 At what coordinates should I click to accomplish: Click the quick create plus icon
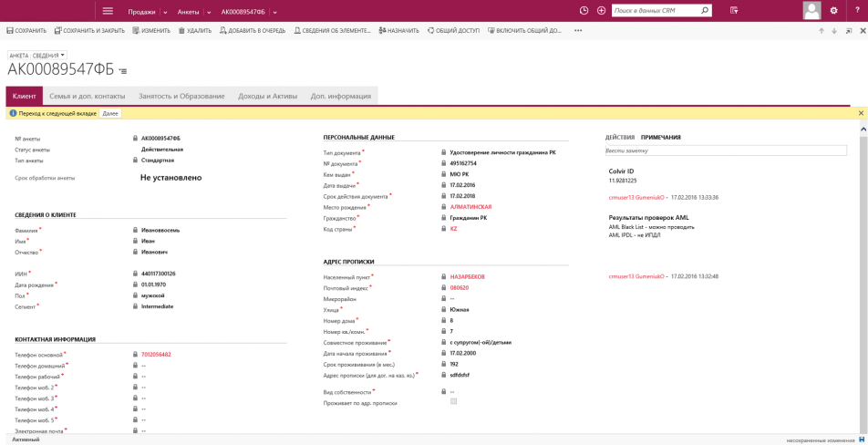point(601,11)
